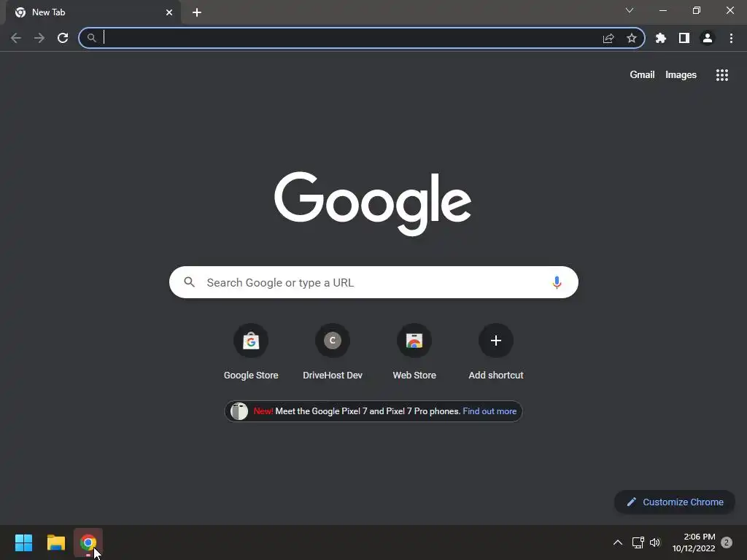Image resolution: width=747 pixels, height=560 pixels.
Task: Minimize the Chrome window
Action: tap(663, 10)
